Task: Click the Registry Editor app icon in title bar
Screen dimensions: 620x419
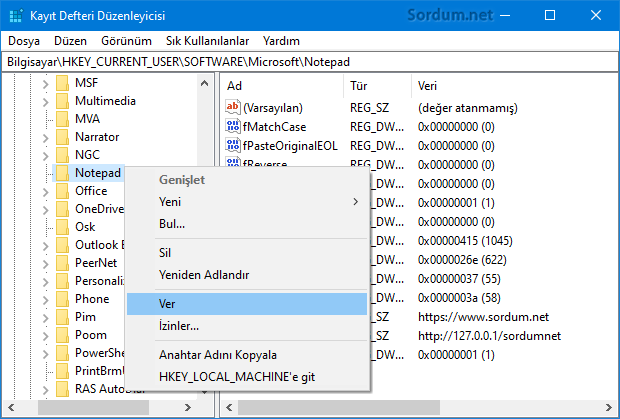Action: click(14, 16)
